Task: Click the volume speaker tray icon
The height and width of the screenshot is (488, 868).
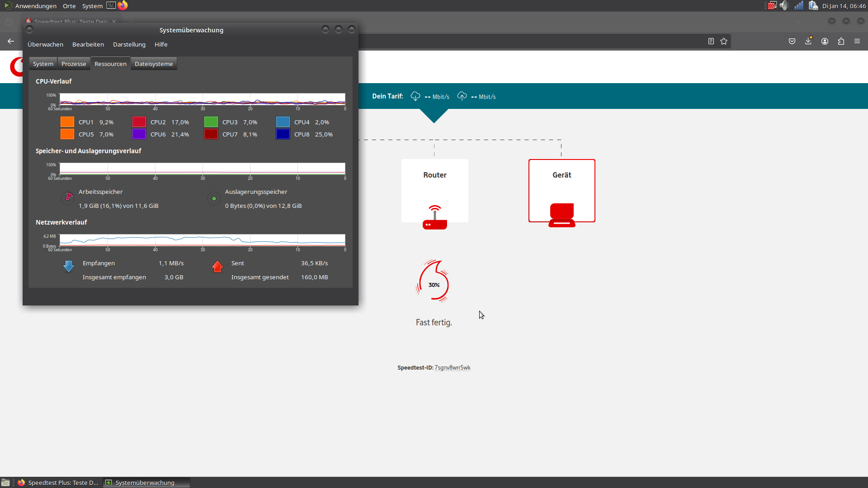Action: 784,5
